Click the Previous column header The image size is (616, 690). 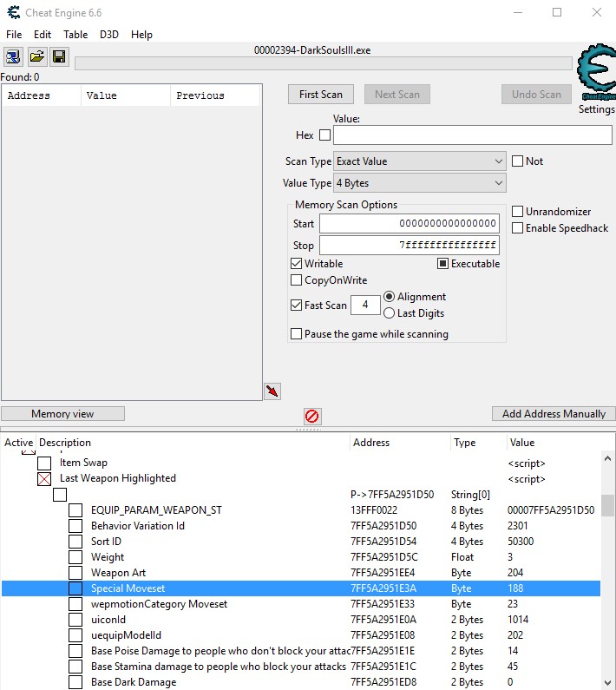215,95
